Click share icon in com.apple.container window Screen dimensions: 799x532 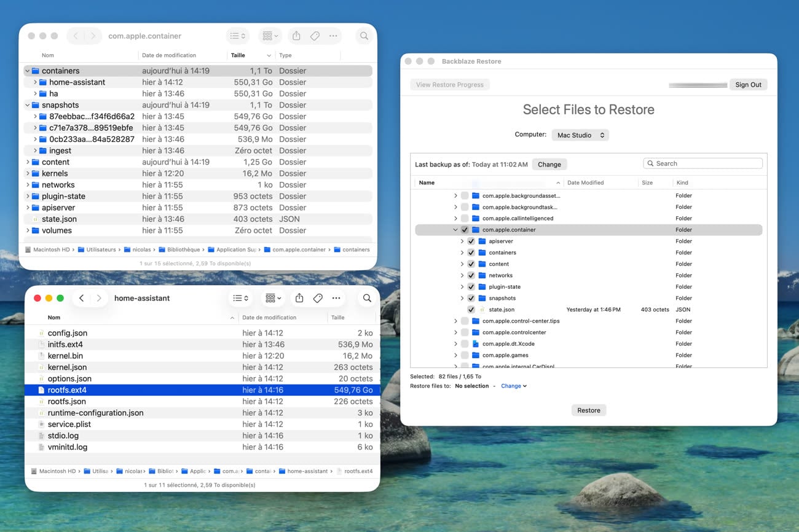296,36
